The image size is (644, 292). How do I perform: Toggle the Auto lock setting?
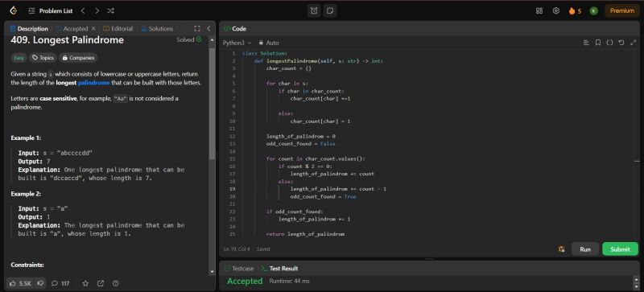[269, 43]
